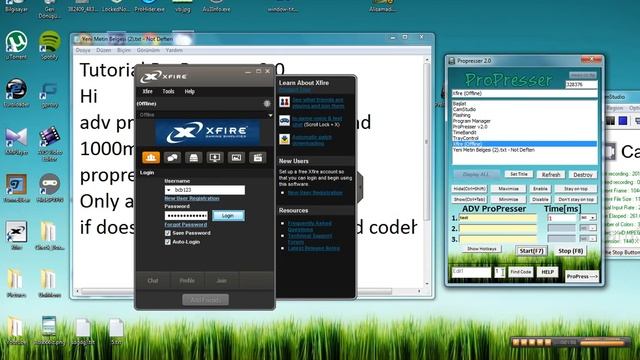Image resolution: width=640 pixels, height=360 pixels.
Task: Open New User Registration link under Username
Action: point(192,198)
